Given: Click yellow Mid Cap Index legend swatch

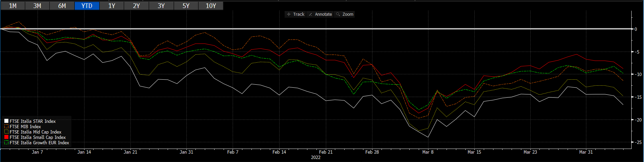Looking at the screenshot, I should coord(6,132).
